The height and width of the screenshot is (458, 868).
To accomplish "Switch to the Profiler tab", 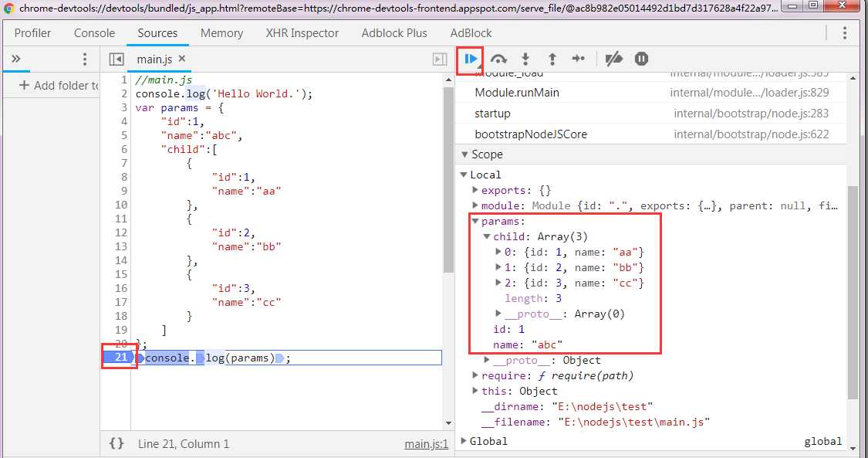I will (x=32, y=33).
